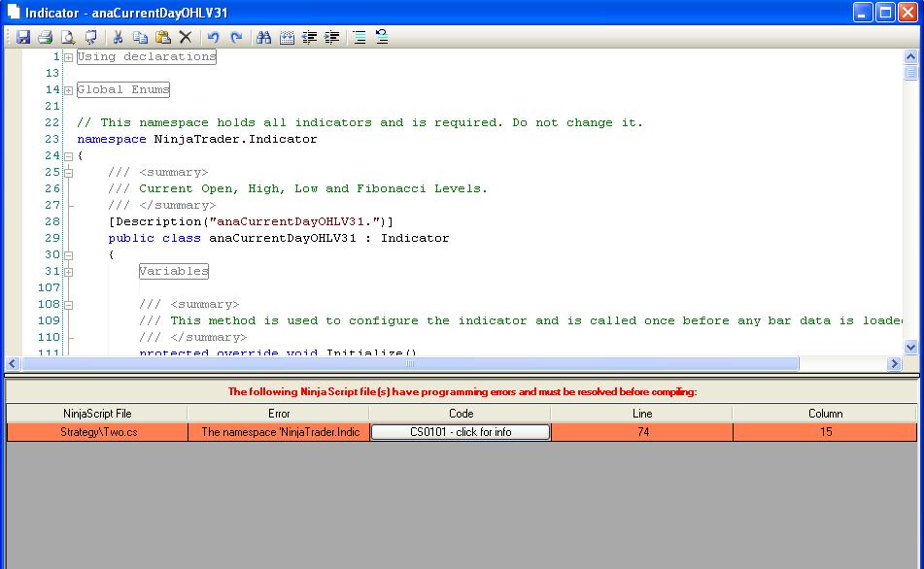Click the horizontal scrollbar left arrow
The image size is (924, 569).
(13, 364)
